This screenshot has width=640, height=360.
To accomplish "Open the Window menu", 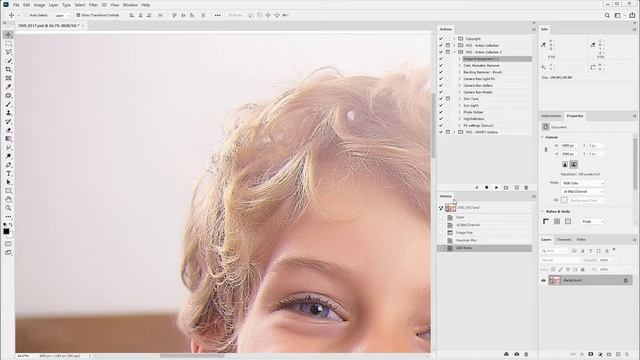I will click(x=130, y=5).
